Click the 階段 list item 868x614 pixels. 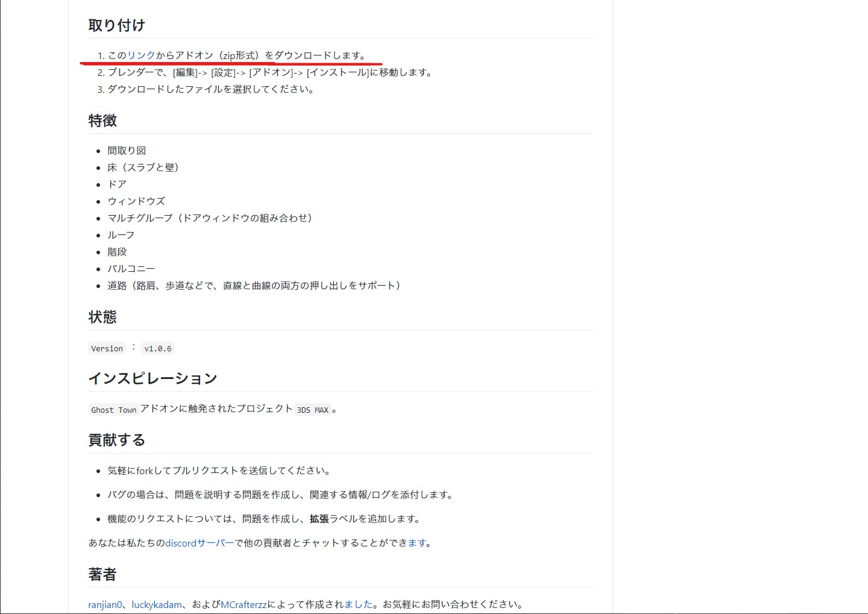point(117,252)
